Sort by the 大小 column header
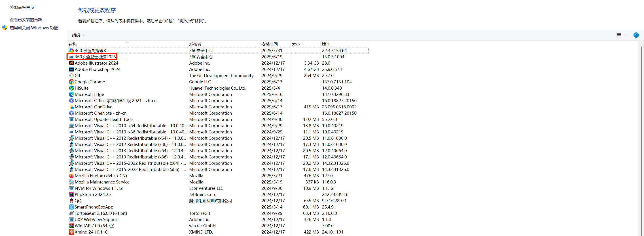 [305, 44]
